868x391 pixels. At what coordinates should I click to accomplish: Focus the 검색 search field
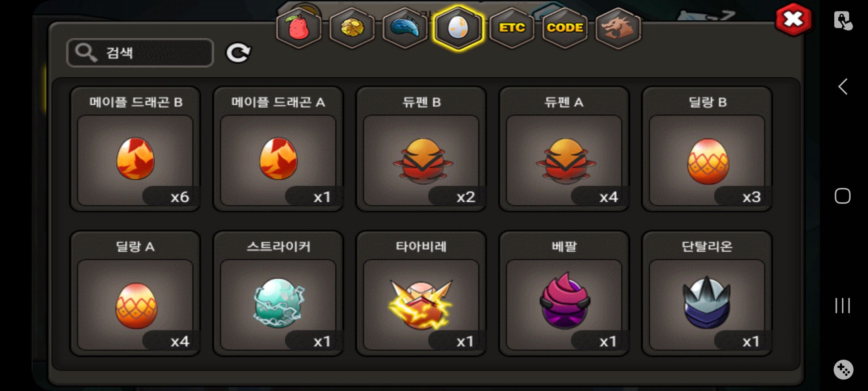[140, 53]
